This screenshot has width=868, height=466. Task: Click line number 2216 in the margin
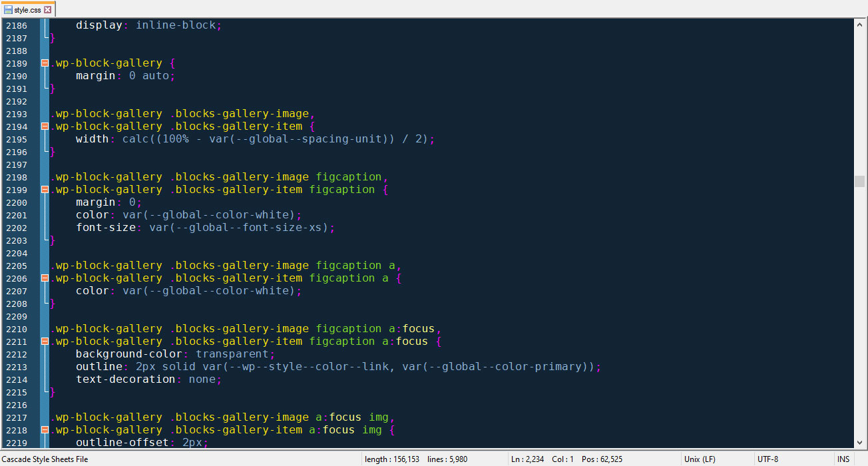tap(17, 405)
